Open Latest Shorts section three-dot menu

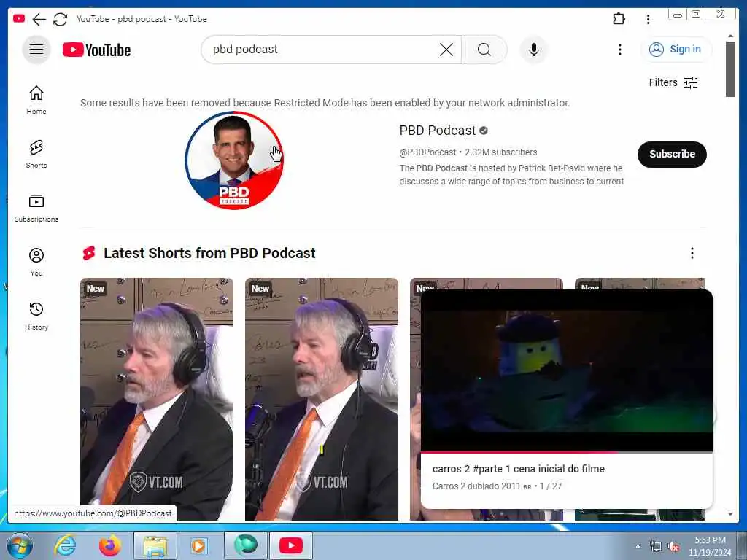[692, 253]
